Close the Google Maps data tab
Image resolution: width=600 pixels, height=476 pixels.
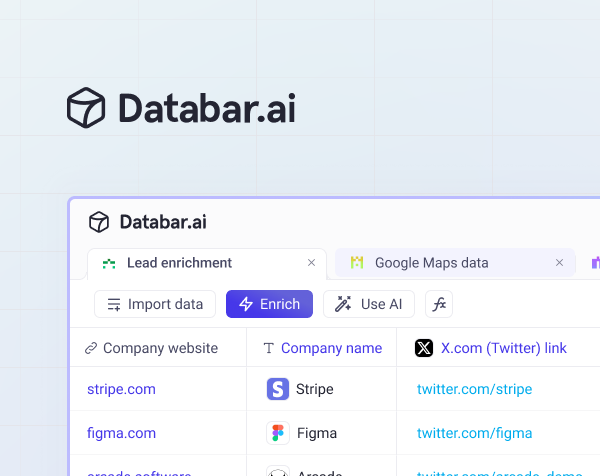tap(559, 263)
